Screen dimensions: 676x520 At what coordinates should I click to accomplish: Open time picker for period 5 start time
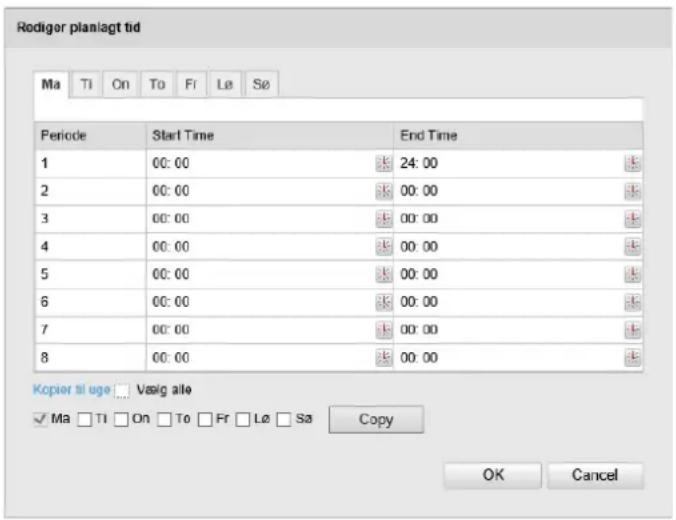tap(383, 274)
